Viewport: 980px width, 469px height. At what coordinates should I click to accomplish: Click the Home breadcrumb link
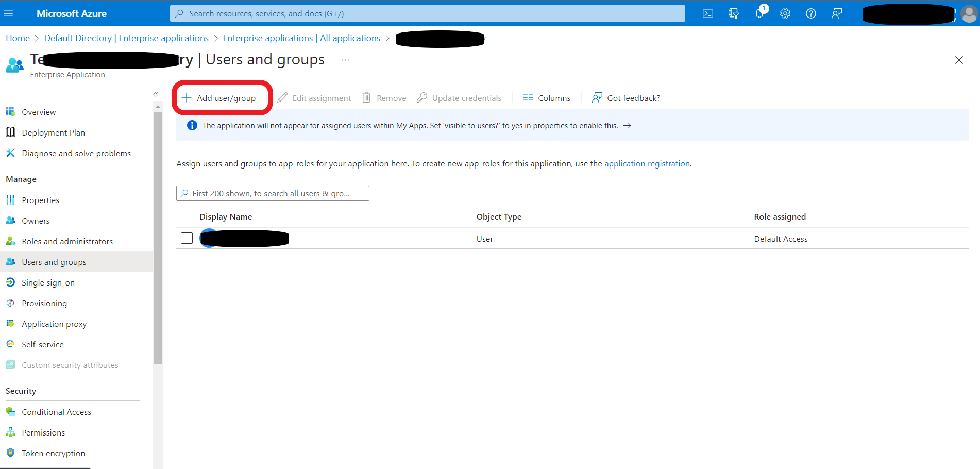coord(18,38)
